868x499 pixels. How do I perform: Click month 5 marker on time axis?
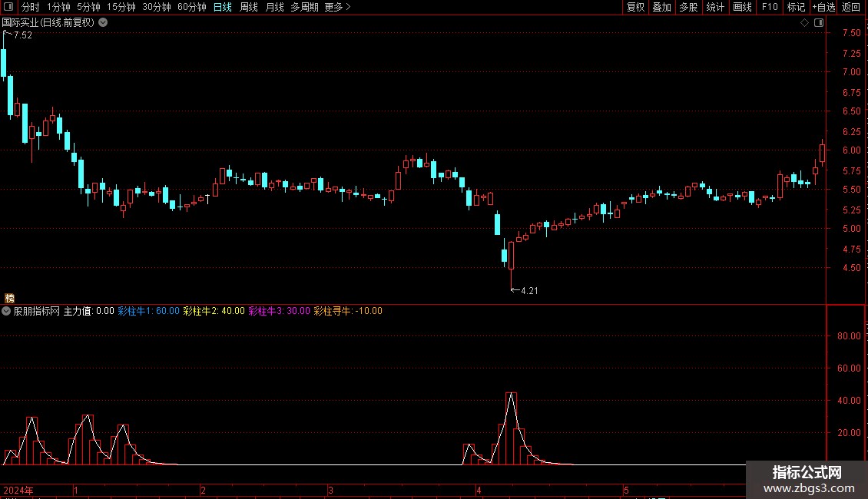626,490
